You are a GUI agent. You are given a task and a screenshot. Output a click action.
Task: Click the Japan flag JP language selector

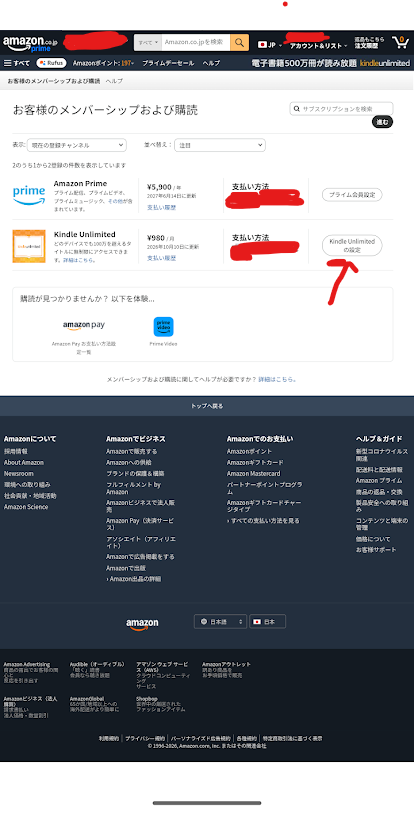pyautogui.click(x=270, y=45)
